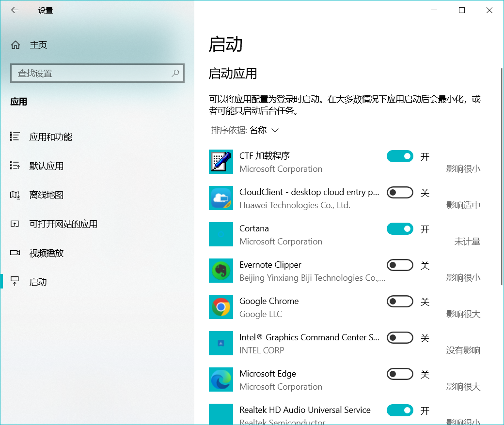The width and height of the screenshot is (504, 425).
Task: Click 影响很大 label for Google Chrome
Action: click(463, 314)
